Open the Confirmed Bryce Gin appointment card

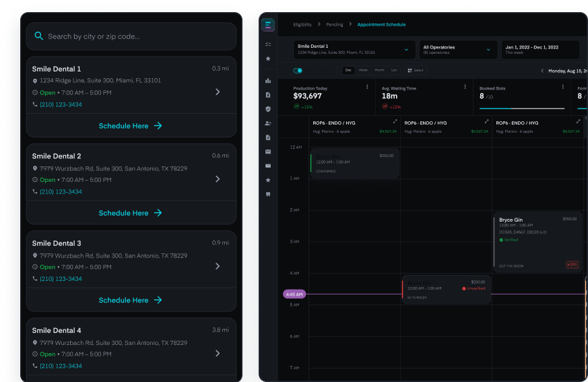pos(354,163)
